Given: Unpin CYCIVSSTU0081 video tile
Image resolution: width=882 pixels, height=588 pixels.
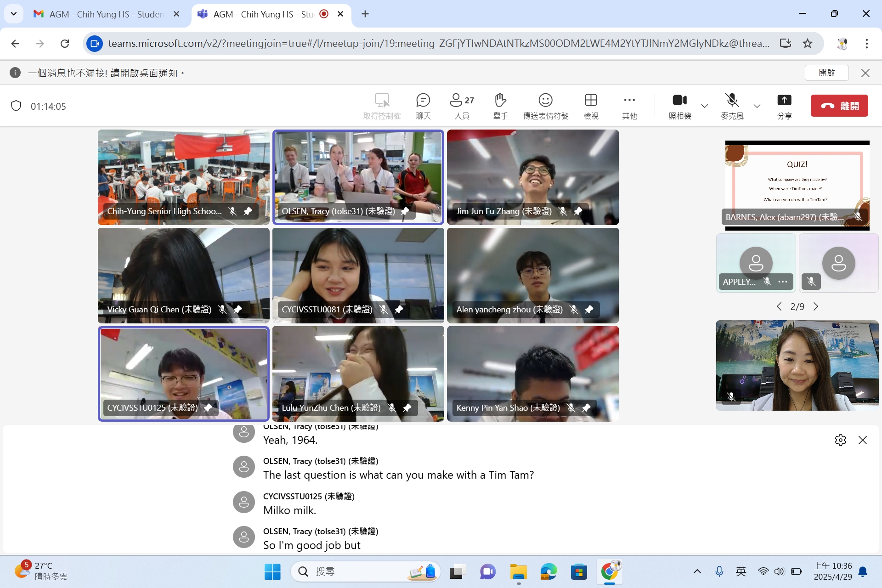Looking at the screenshot, I should [399, 310].
